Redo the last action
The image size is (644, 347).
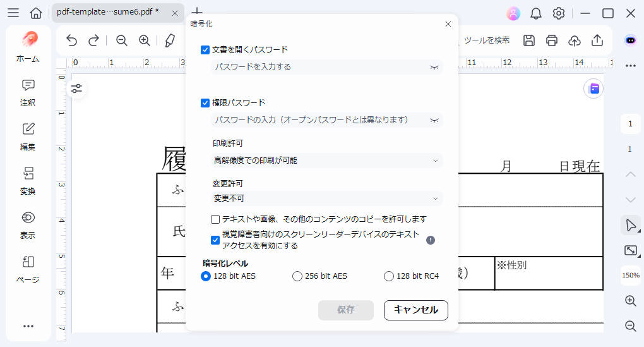(x=94, y=40)
